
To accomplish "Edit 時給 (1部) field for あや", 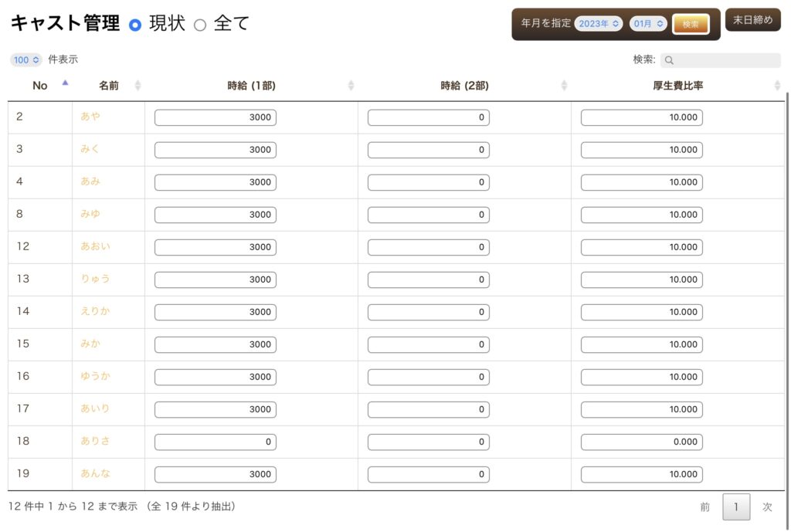I will (216, 117).
